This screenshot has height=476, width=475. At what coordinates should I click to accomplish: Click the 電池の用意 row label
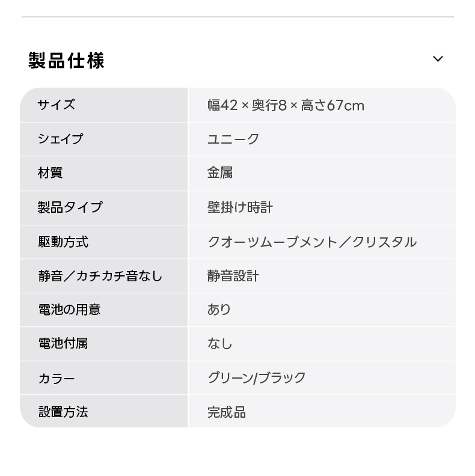pyautogui.click(x=69, y=310)
